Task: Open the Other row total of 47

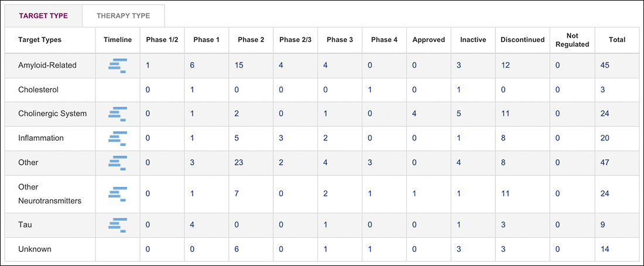Action: [605, 162]
